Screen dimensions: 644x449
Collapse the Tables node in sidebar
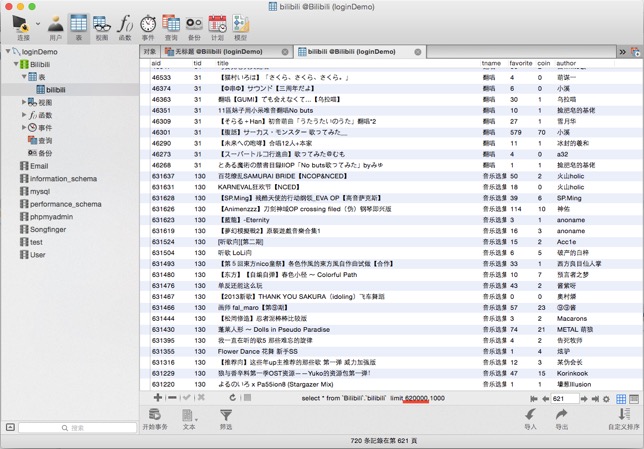point(24,77)
